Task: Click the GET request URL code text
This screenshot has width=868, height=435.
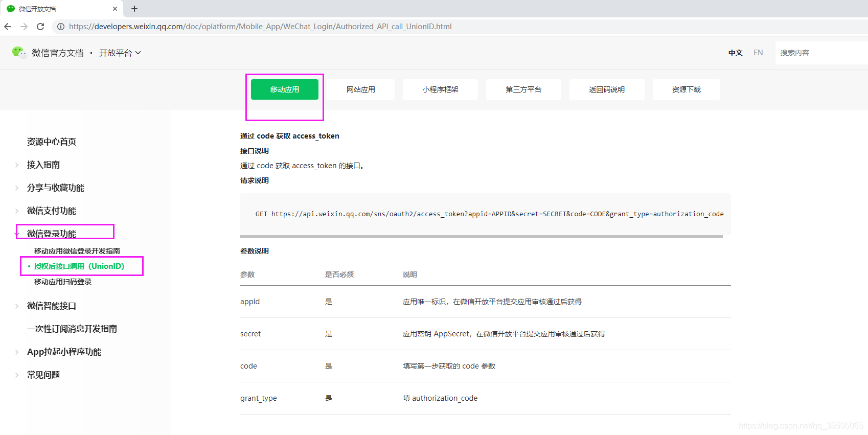Action: point(489,214)
